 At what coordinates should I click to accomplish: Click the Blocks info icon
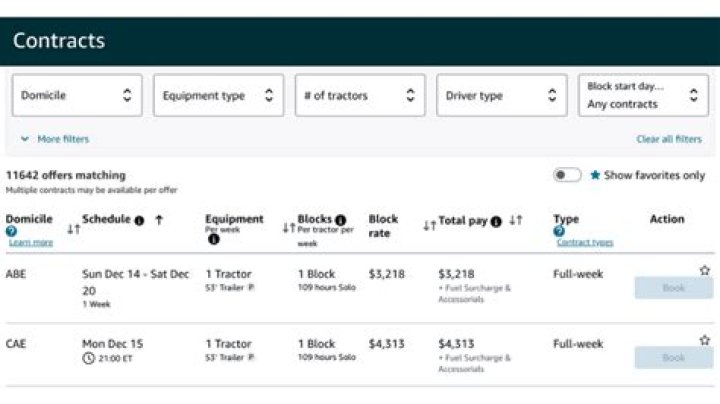click(x=340, y=220)
